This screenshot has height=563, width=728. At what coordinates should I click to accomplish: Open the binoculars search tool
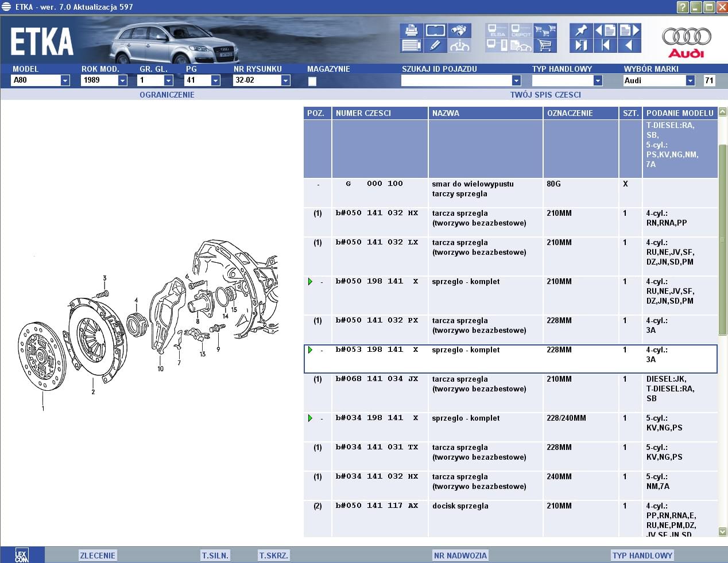click(459, 30)
